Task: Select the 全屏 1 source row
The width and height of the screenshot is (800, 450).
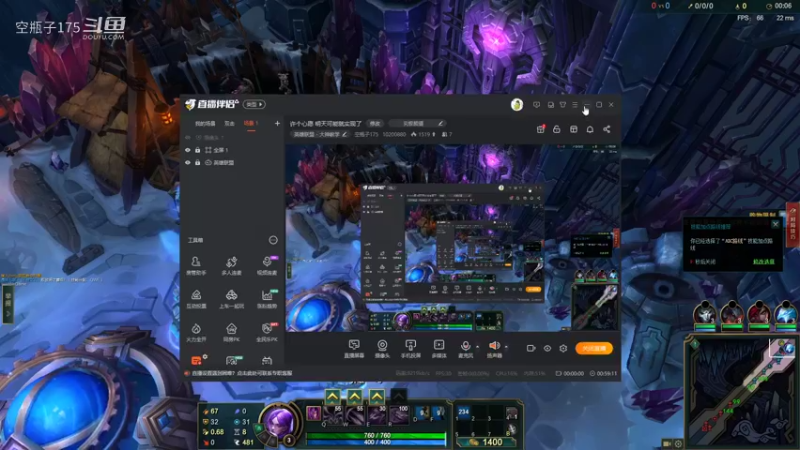Action: [x=233, y=150]
